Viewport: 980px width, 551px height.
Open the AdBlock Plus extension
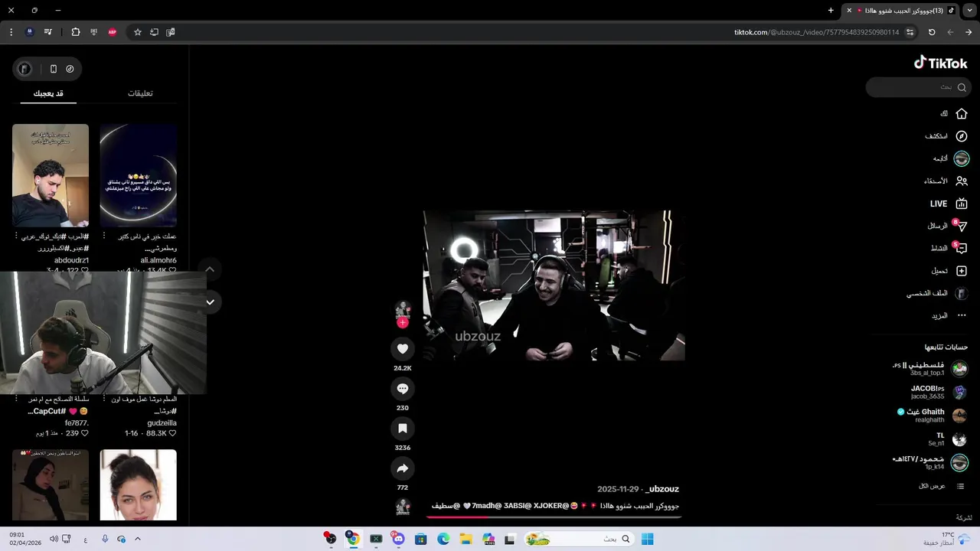click(113, 32)
